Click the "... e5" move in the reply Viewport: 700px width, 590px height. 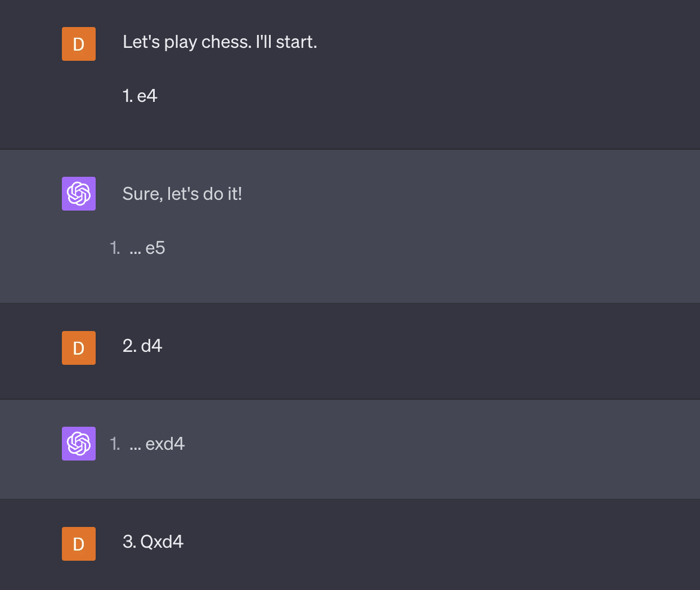tap(147, 248)
